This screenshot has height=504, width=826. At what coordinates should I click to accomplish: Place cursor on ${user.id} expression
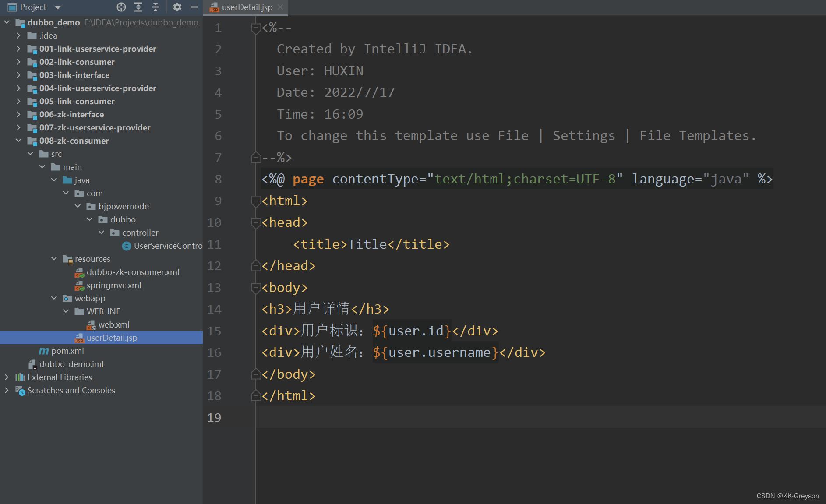tap(412, 331)
